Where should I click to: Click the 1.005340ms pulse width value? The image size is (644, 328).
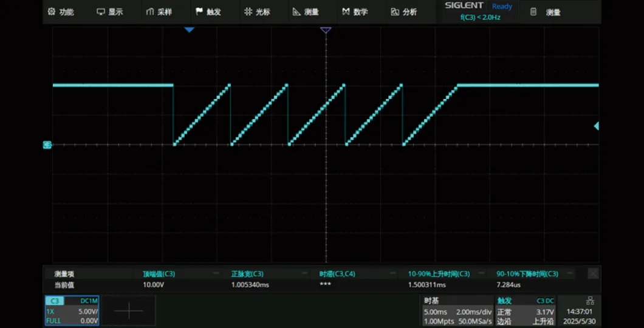pos(250,285)
